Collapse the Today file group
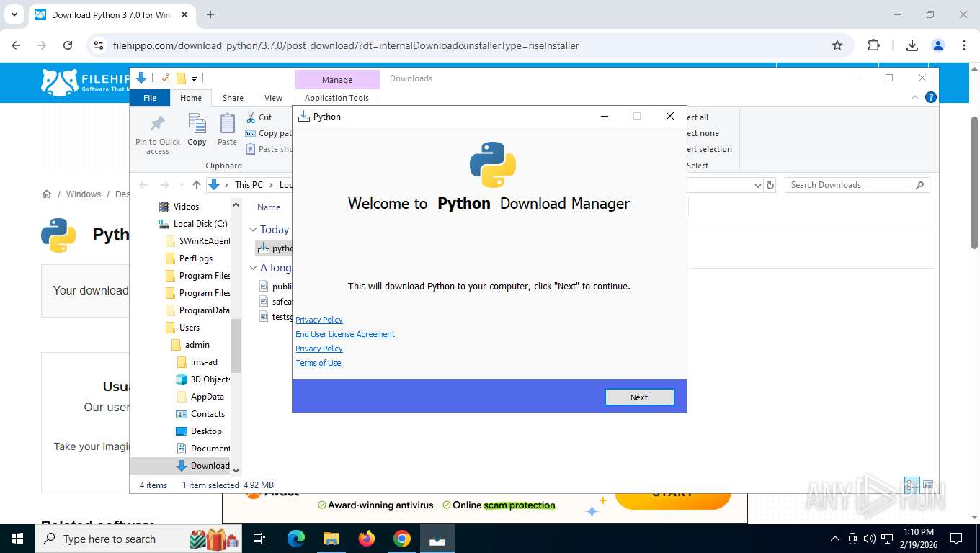This screenshot has height=553, width=980. pos(253,230)
